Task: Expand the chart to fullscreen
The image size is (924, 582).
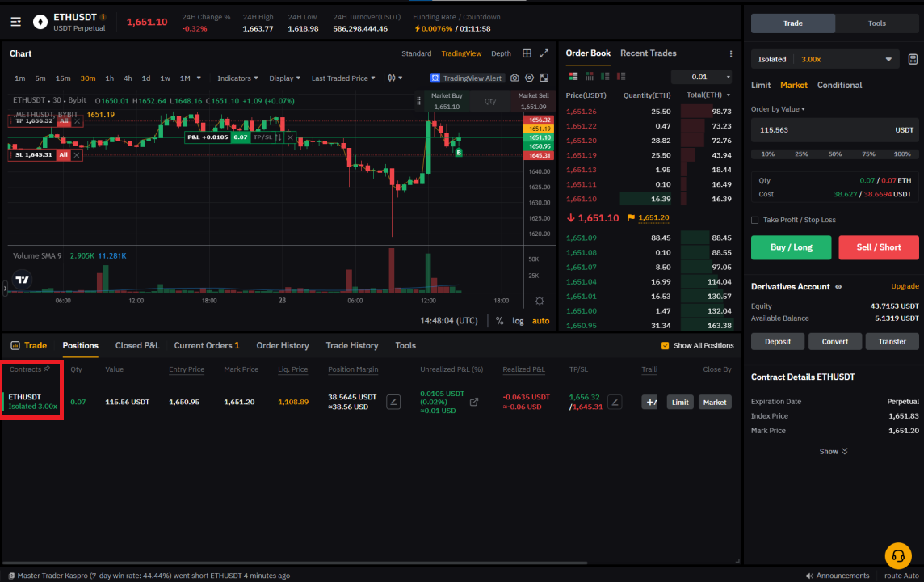Action: coord(544,53)
